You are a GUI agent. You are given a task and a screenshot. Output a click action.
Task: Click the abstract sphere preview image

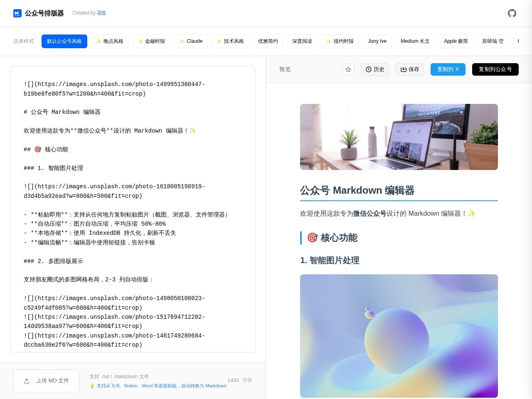[399, 336]
